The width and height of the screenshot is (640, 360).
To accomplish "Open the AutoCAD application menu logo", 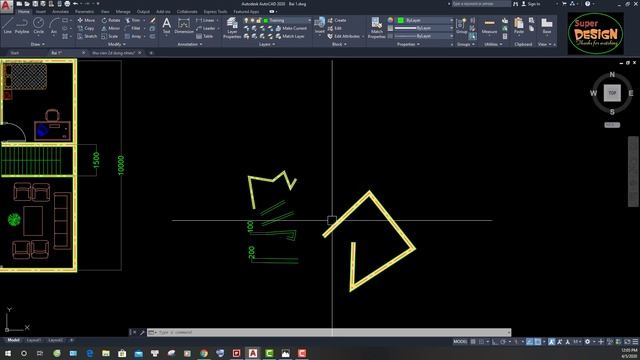I will (x=6, y=7).
